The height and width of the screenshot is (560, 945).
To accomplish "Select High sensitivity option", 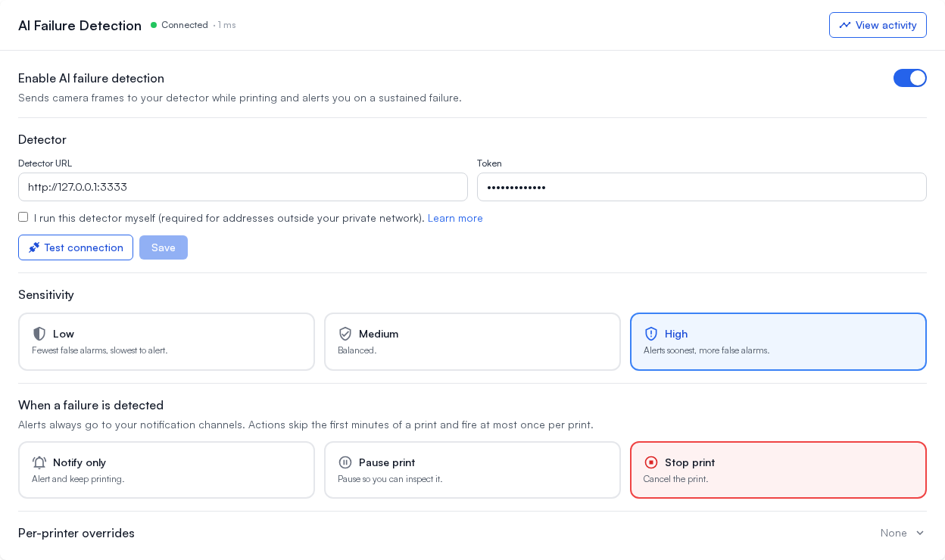I will (x=778, y=342).
